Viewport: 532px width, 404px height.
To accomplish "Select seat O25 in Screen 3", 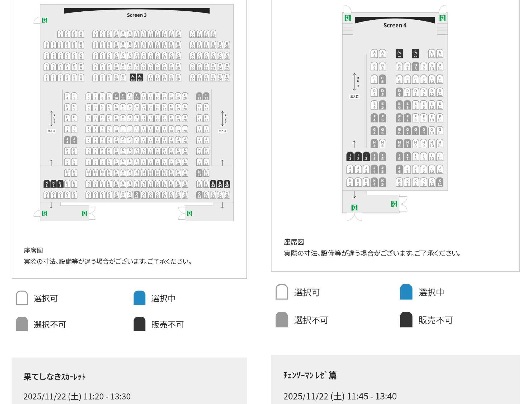I will (x=227, y=195).
